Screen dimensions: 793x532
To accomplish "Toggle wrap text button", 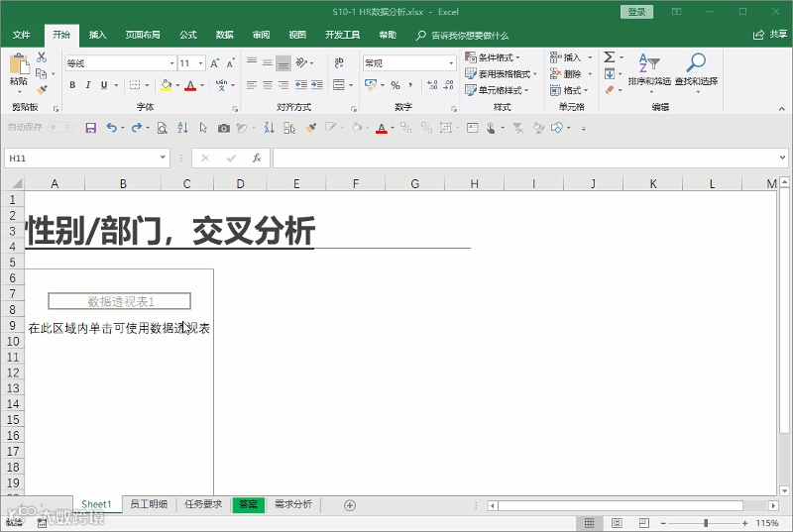I will coord(339,62).
